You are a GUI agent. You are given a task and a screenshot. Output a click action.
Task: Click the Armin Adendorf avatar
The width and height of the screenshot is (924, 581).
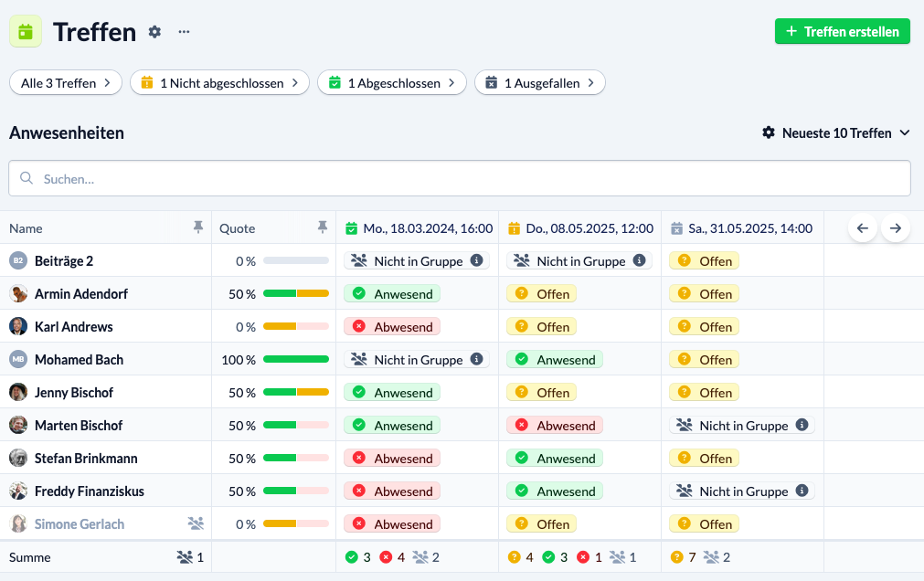pyautogui.click(x=18, y=293)
